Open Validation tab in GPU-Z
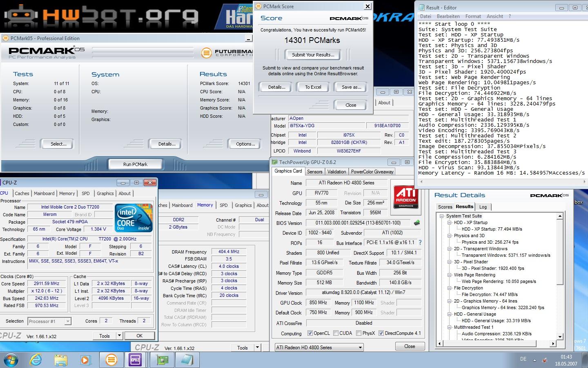This screenshot has width=588, height=368. (336, 172)
